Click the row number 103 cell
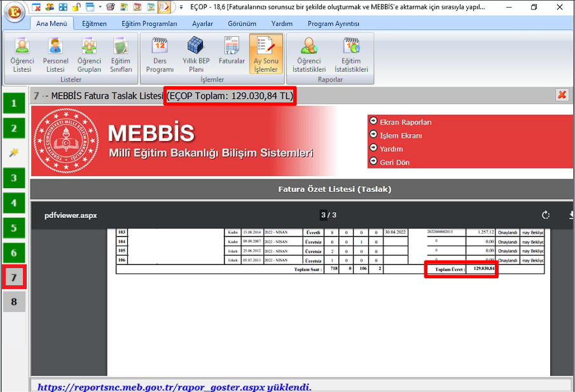The width and height of the screenshot is (575, 392). (x=121, y=232)
